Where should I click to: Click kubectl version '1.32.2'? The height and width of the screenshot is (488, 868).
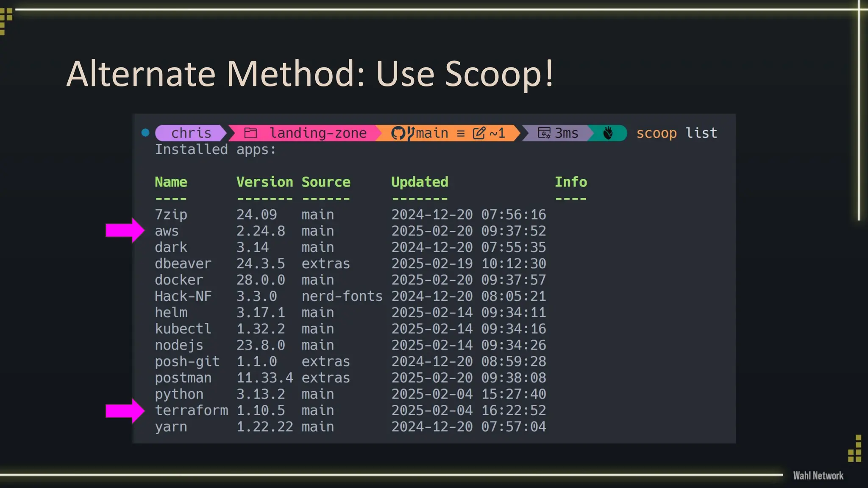(x=261, y=329)
